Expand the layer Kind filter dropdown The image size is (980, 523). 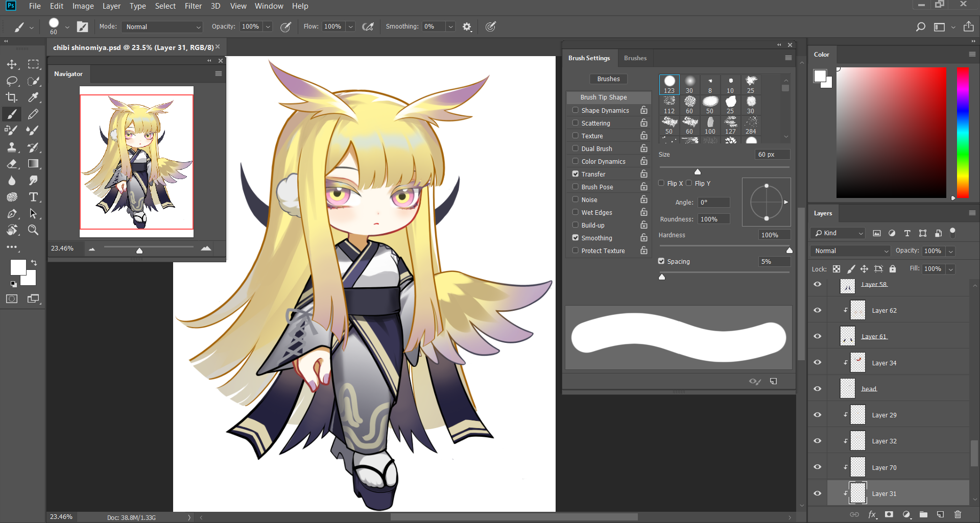(x=839, y=233)
